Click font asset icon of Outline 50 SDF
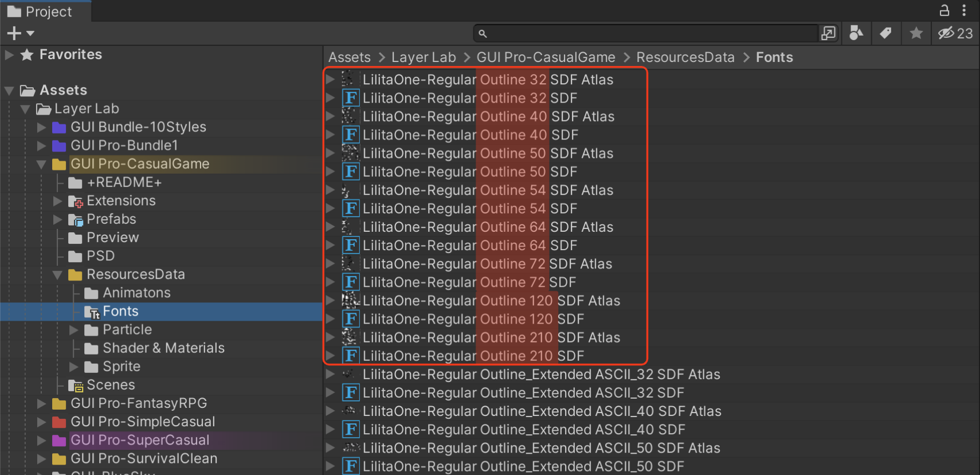 pos(351,172)
